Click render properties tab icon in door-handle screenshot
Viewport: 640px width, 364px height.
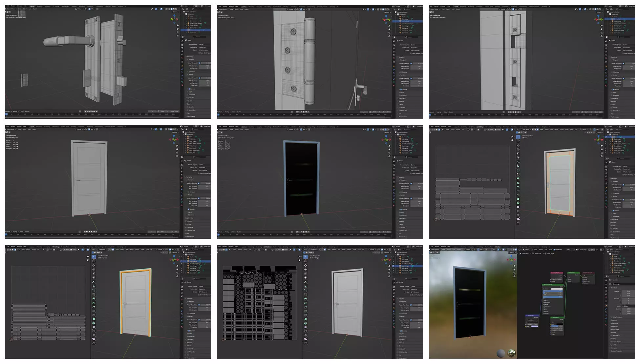coord(182,45)
